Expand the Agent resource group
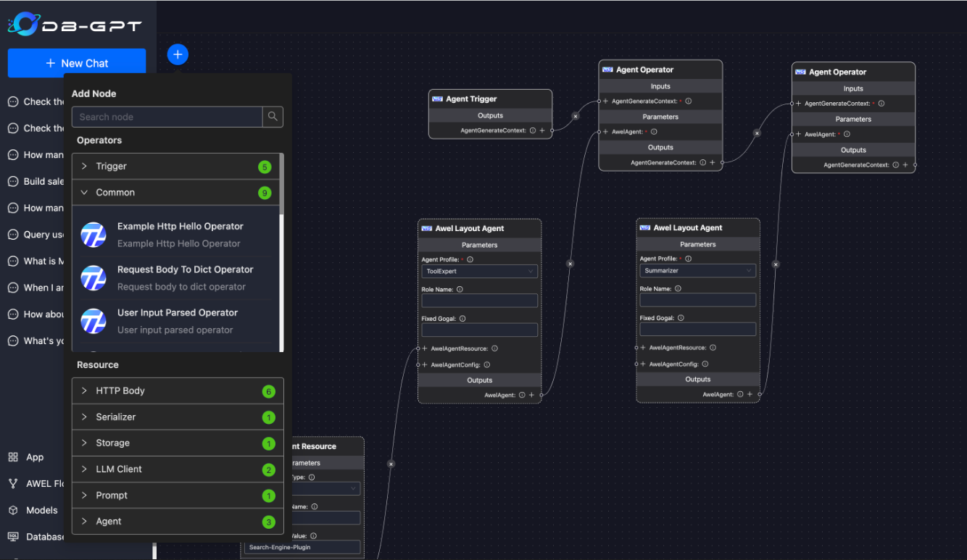The width and height of the screenshot is (967, 560). click(x=178, y=522)
